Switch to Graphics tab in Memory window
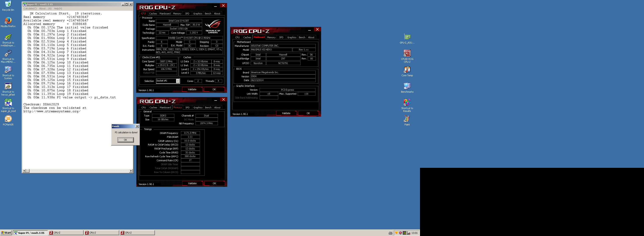This screenshot has height=236, width=644. (x=198, y=108)
